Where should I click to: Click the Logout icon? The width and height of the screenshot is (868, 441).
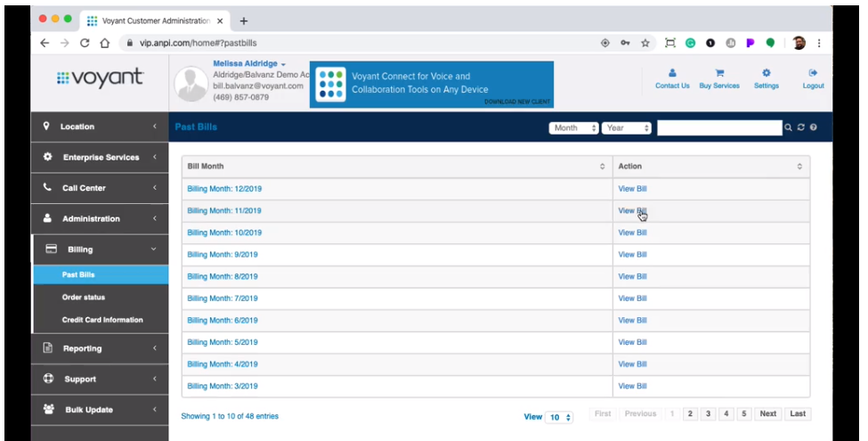(x=812, y=74)
